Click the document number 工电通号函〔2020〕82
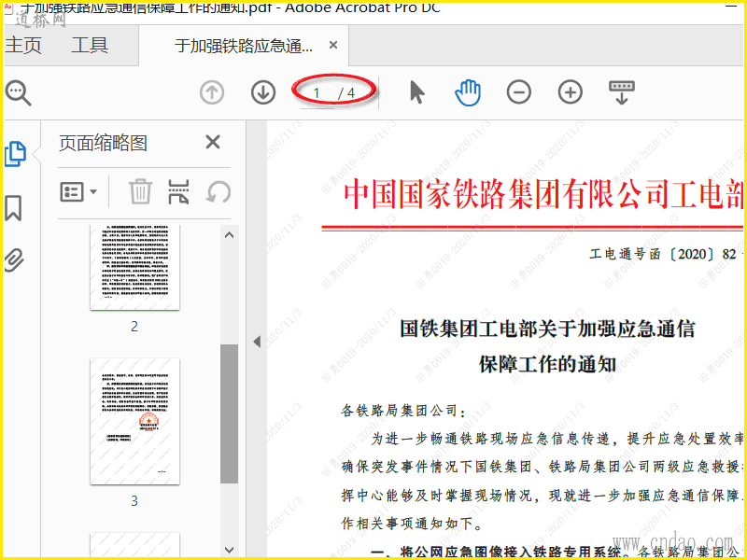 pyautogui.click(x=663, y=254)
